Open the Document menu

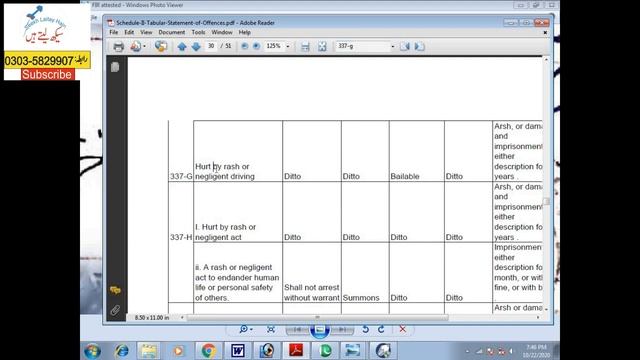tap(171, 32)
